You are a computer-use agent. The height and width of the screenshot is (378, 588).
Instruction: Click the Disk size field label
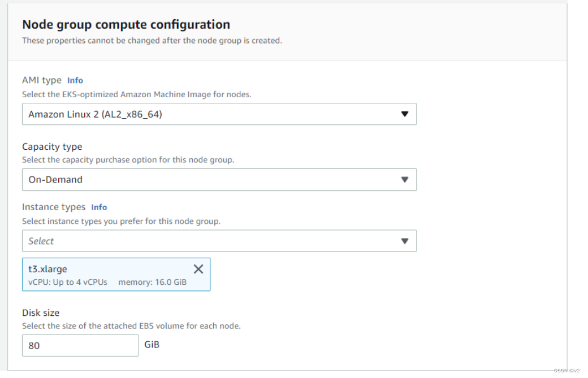click(x=41, y=312)
